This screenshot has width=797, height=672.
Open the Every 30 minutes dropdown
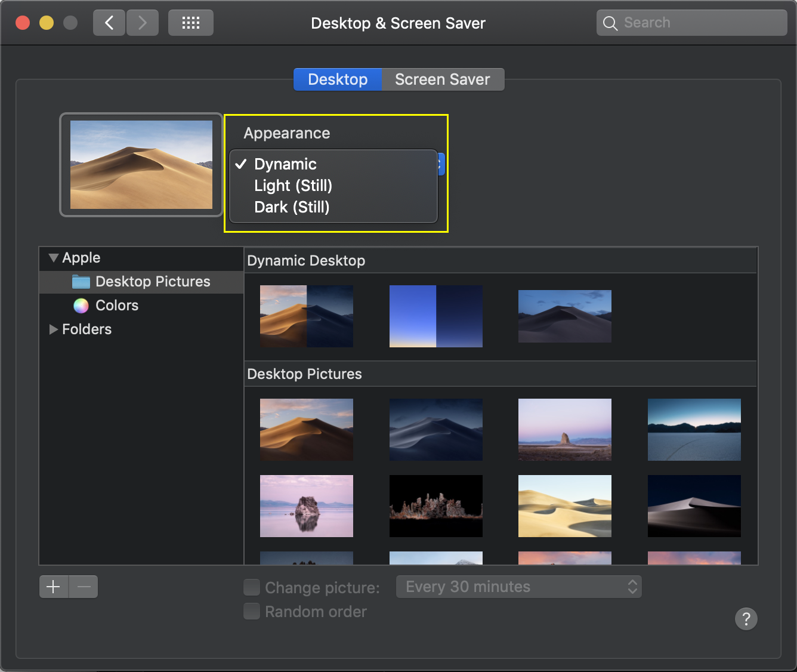(x=518, y=587)
